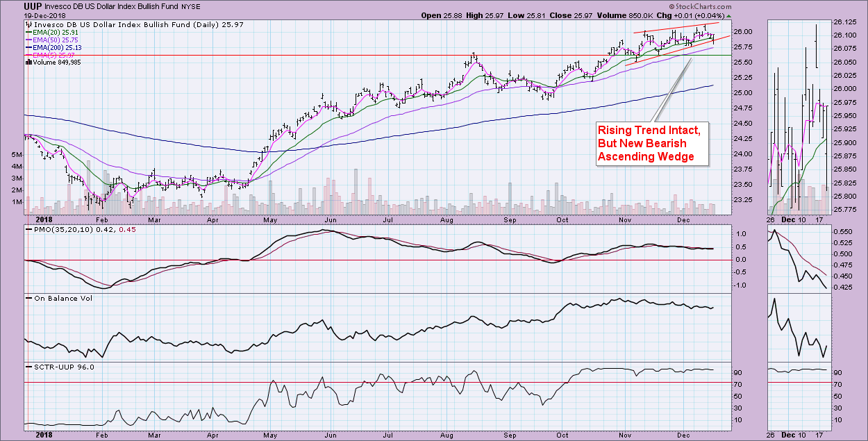Select the purple EMA(50) line marker in the legend
This screenshot has width=868, height=441.
tap(28, 40)
